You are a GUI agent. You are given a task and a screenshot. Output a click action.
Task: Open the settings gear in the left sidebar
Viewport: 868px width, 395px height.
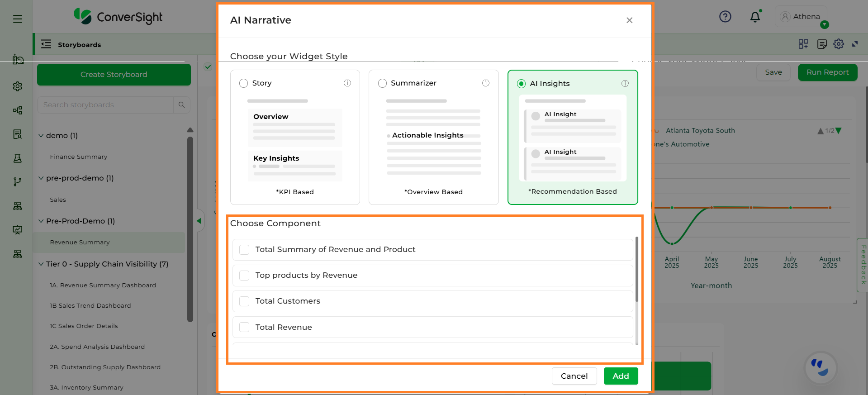[x=18, y=86]
